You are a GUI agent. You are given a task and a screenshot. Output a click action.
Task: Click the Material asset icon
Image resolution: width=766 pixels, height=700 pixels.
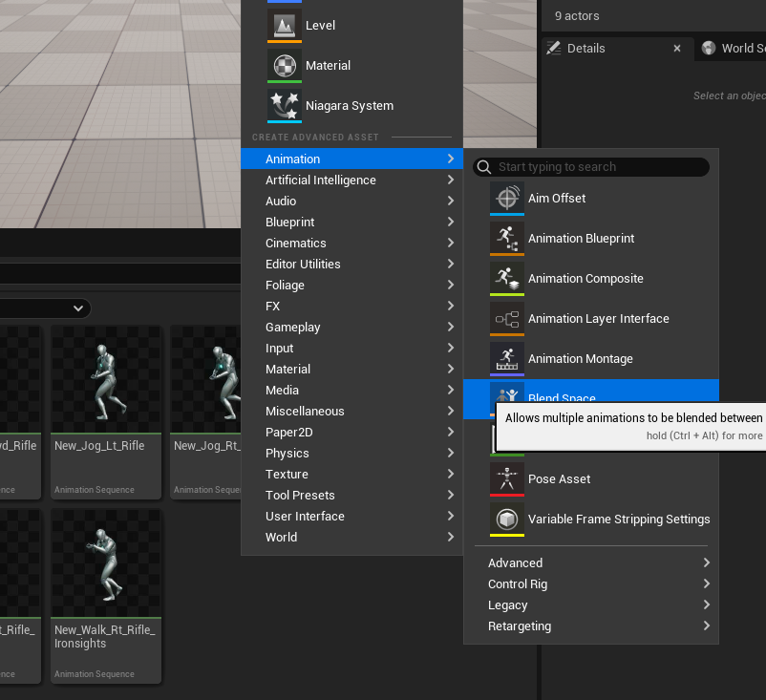(x=285, y=65)
